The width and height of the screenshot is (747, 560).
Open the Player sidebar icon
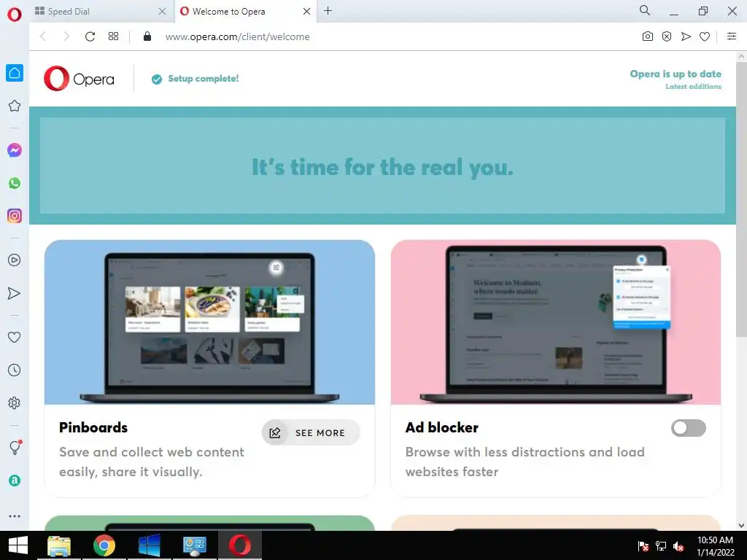click(x=15, y=260)
